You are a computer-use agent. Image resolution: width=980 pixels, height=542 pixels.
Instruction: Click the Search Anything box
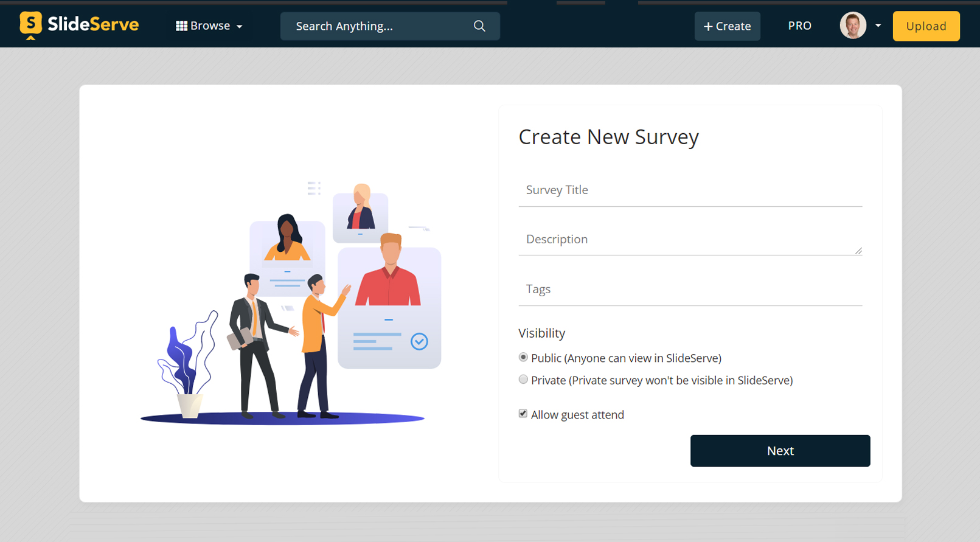coord(380,26)
